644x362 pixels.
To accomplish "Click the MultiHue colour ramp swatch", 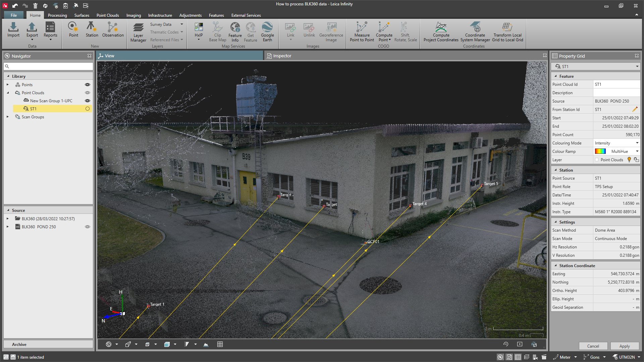I will point(600,152).
